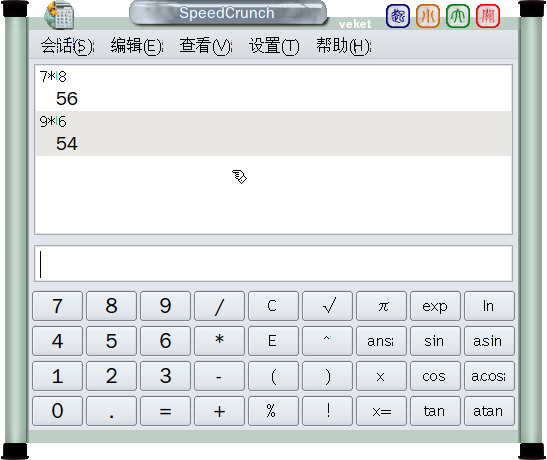Click the tan function button
Viewport: 547px width, 460px height.
click(435, 411)
